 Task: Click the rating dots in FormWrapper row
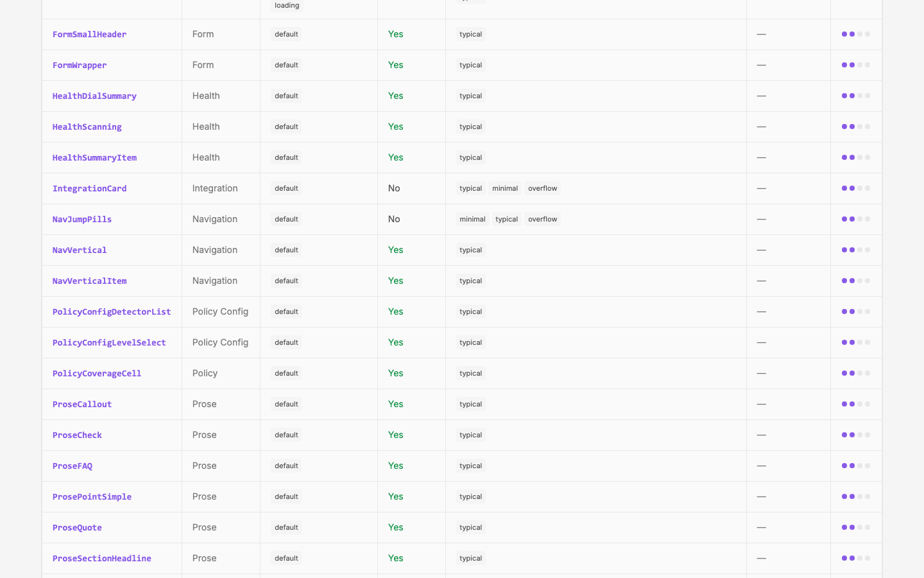click(856, 65)
